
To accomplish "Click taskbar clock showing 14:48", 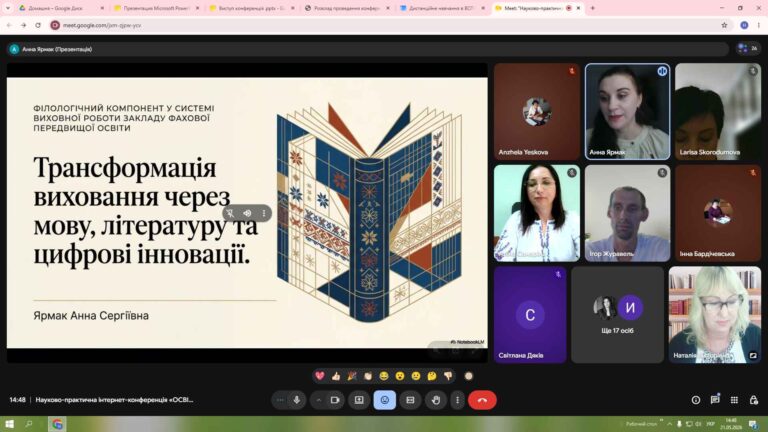I will coord(731,424).
